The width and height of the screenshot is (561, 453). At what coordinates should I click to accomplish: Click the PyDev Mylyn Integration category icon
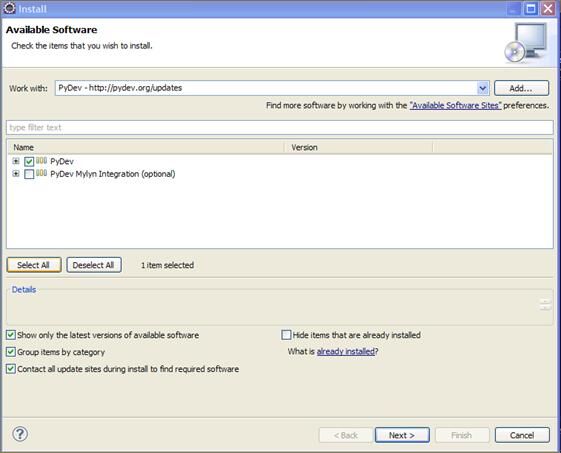[x=42, y=173]
